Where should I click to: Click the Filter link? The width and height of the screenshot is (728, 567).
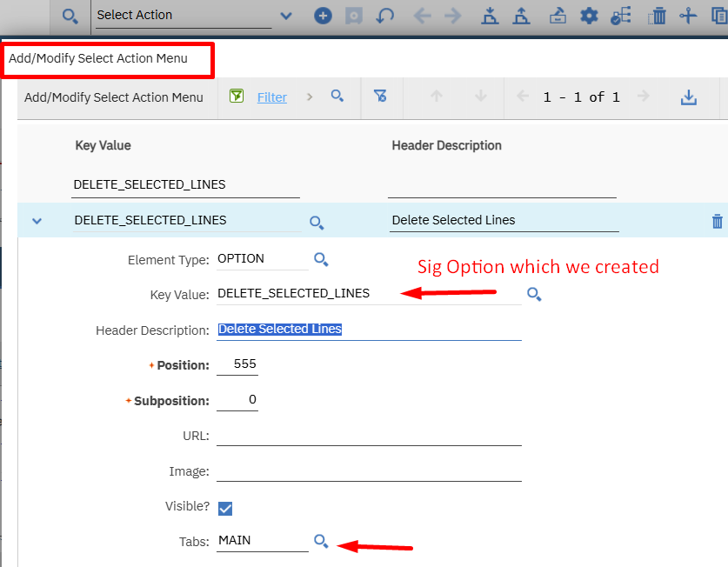point(272,97)
